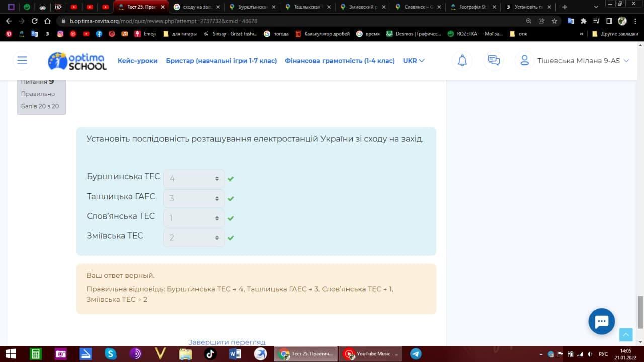Expand the Тішевська Мілана 9-А5 user menu
The width and height of the screenshot is (644, 362).
click(x=584, y=61)
